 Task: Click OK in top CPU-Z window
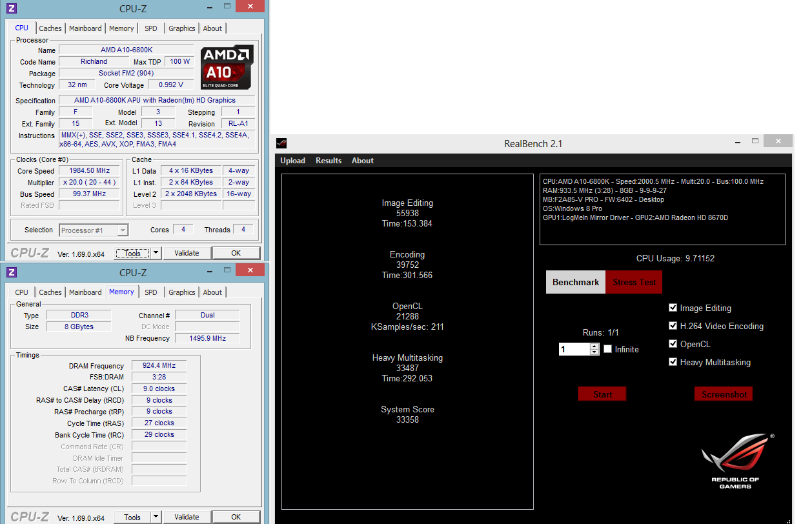236,253
